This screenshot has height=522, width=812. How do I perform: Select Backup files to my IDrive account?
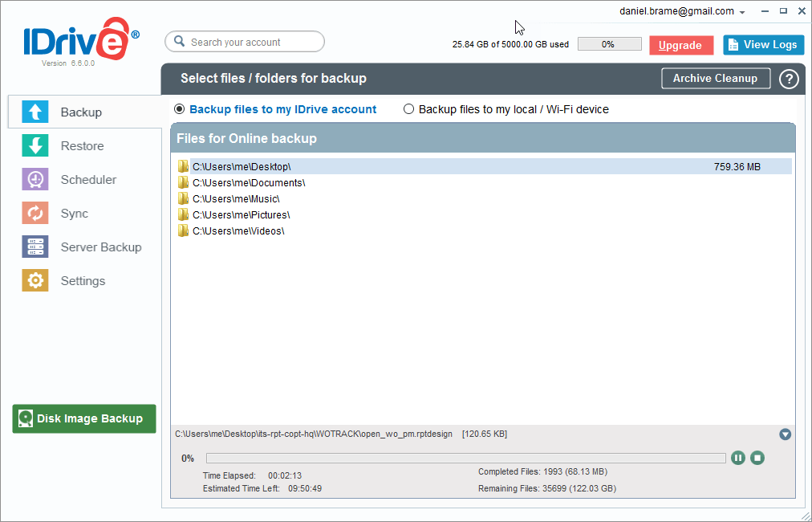pyautogui.click(x=179, y=109)
